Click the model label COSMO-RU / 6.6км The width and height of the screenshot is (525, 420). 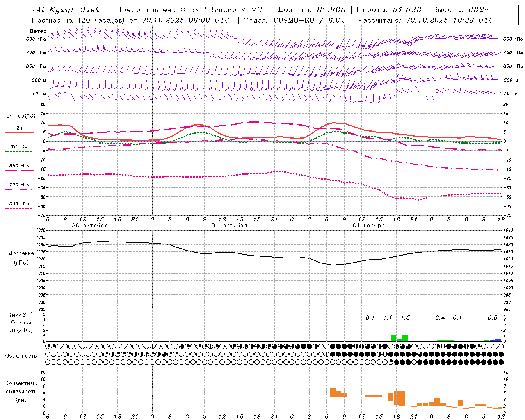click(311, 20)
